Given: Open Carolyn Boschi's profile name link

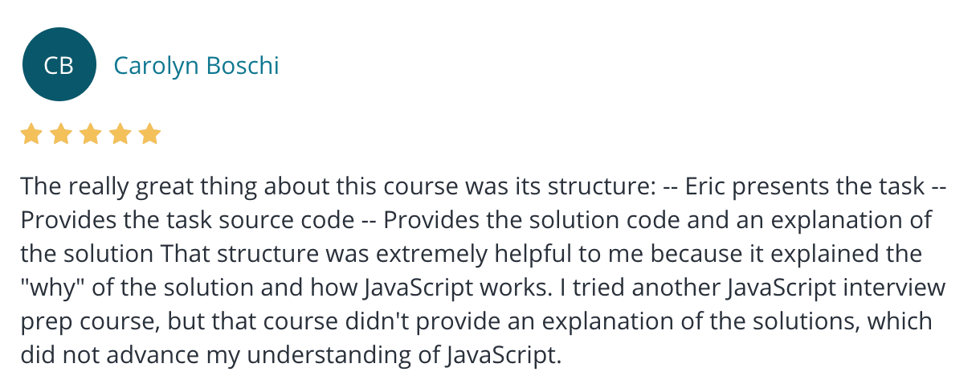Looking at the screenshot, I should (197, 65).
